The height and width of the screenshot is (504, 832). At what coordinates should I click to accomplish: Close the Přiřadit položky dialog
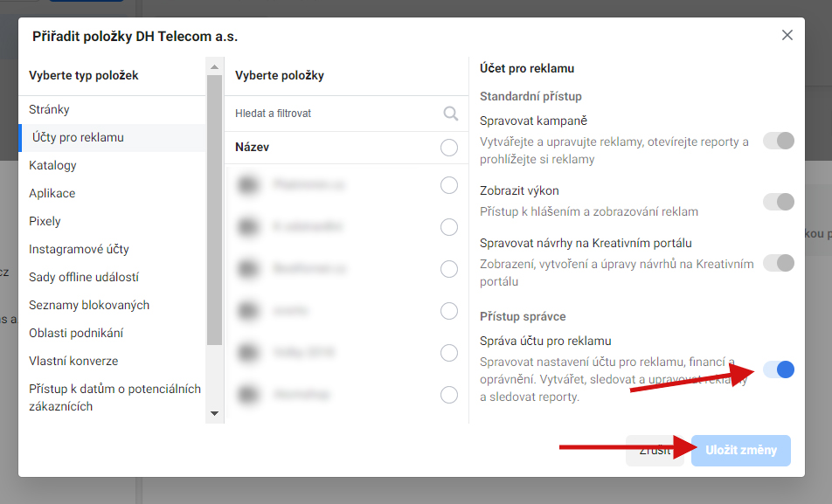click(x=787, y=35)
